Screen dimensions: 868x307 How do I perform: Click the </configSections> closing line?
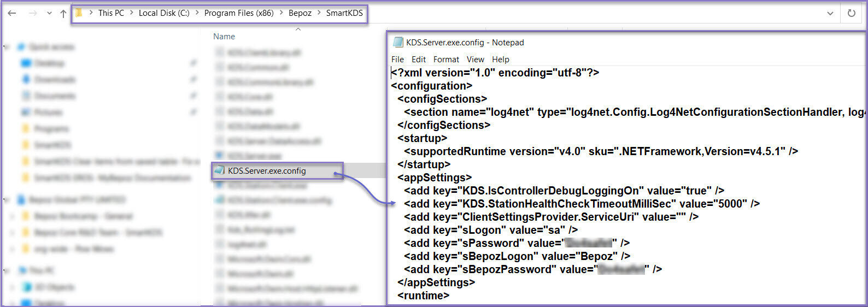pos(444,125)
